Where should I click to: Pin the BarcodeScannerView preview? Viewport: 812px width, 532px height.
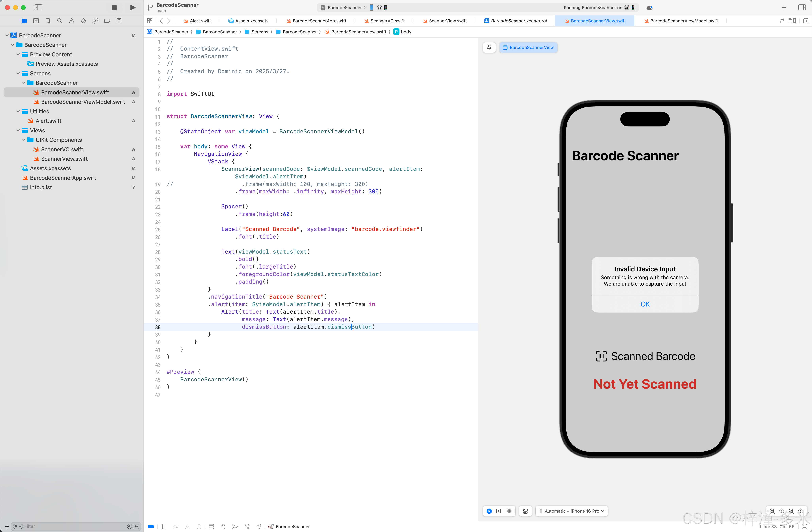pyautogui.click(x=489, y=47)
